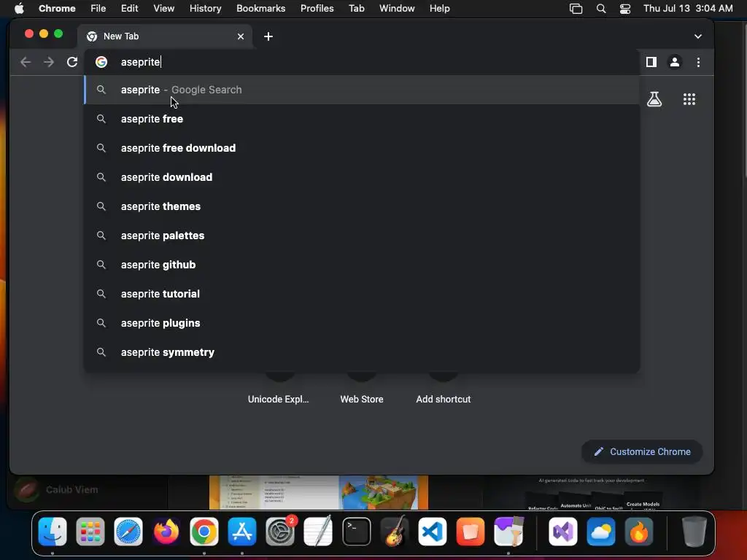The width and height of the screenshot is (747, 560).
Task: Expand the tab search chevron
Action: click(x=698, y=36)
